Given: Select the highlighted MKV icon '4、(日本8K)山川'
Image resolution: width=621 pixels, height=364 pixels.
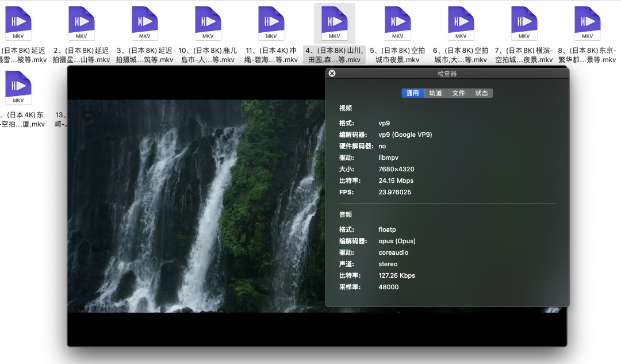Looking at the screenshot, I should pos(335,24).
